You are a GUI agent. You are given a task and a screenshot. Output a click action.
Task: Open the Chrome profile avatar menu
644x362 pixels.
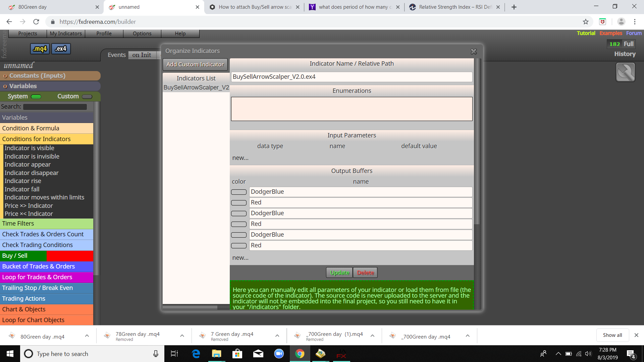pyautogui.click(x=621, y=22)
